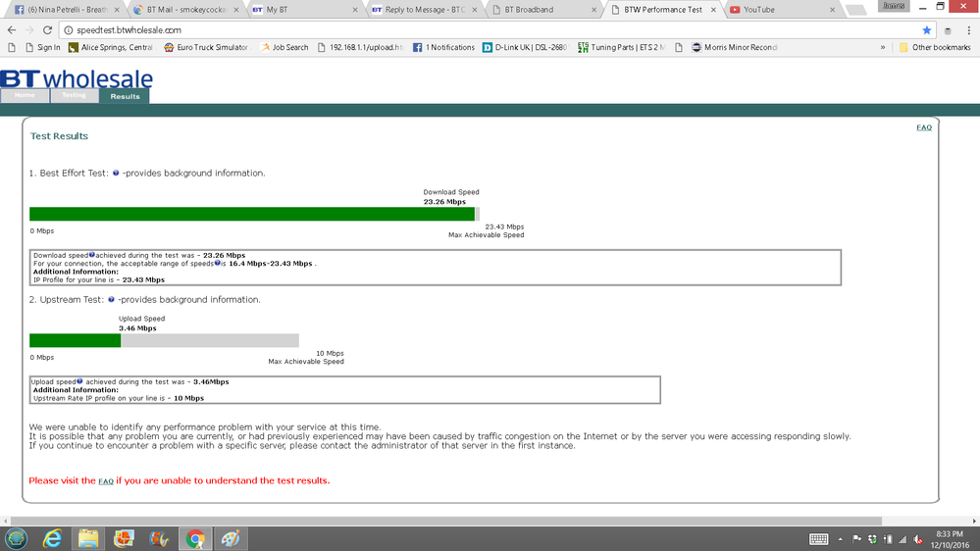Open 192.168.1.1/upload bookmark
This screenshot has width=980, height=551.
pyautogui.click(x=360, y=47)
